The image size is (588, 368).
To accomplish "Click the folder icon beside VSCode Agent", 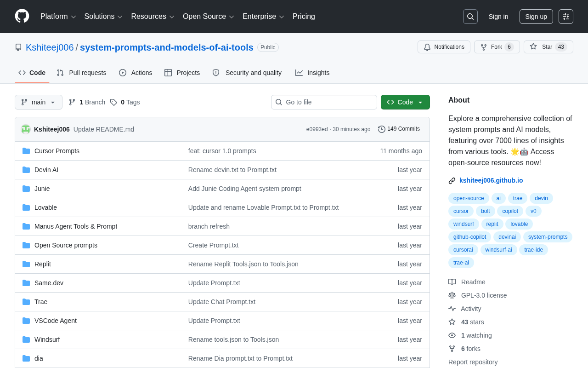I will pyautogui.click(x=26, y=321).
